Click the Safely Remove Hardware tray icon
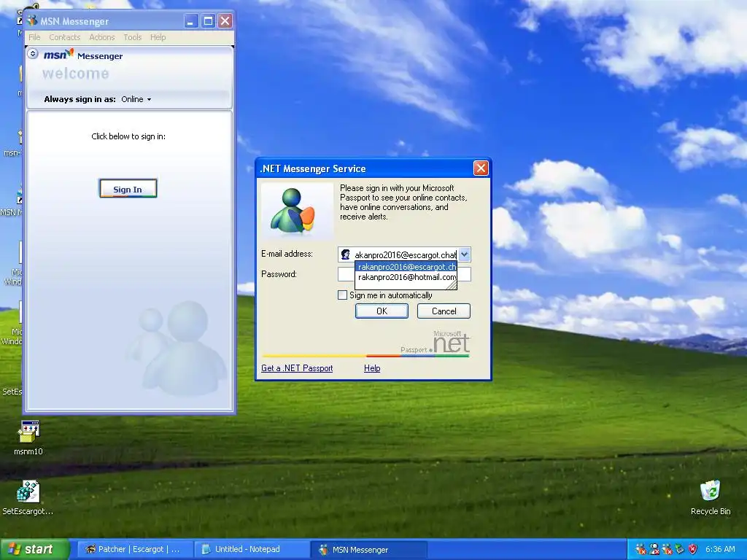Viewport: 747px width, 560px height. click(680, 549)
